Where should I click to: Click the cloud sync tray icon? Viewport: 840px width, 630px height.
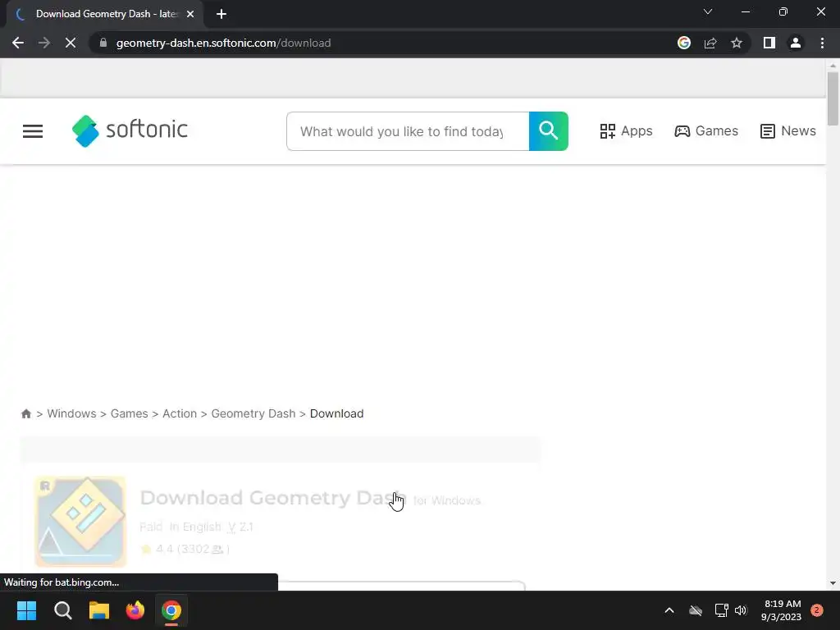click(x=696, y=610)
